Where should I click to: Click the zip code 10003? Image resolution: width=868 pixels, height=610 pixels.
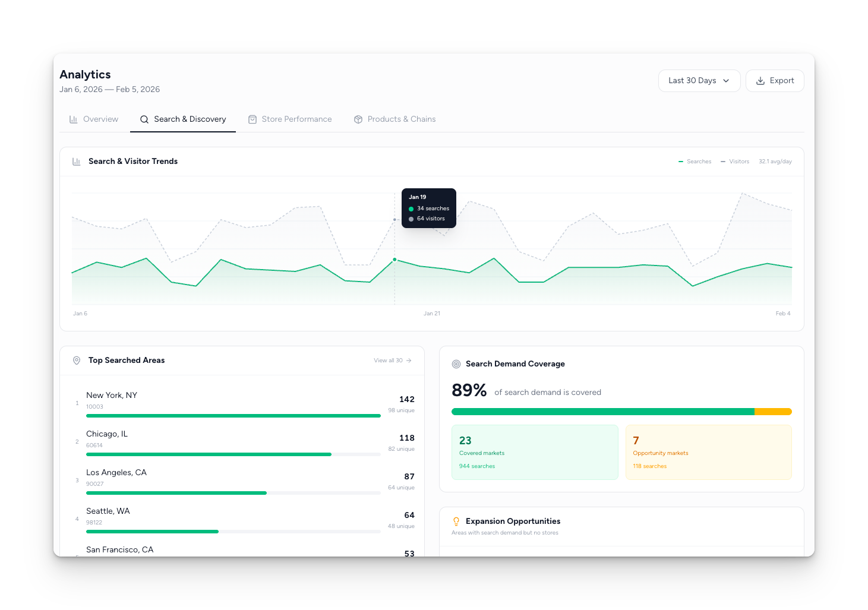point(94,407)
